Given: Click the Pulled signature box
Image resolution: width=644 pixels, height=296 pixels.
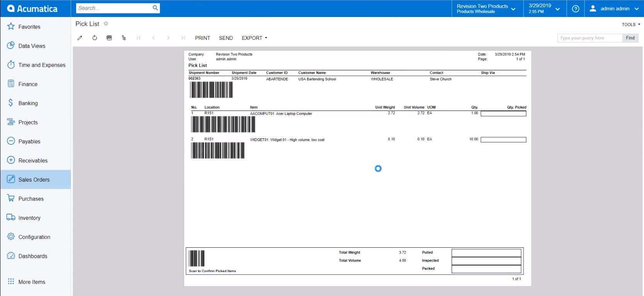Looking at the screenshot, I should [486, 253].
